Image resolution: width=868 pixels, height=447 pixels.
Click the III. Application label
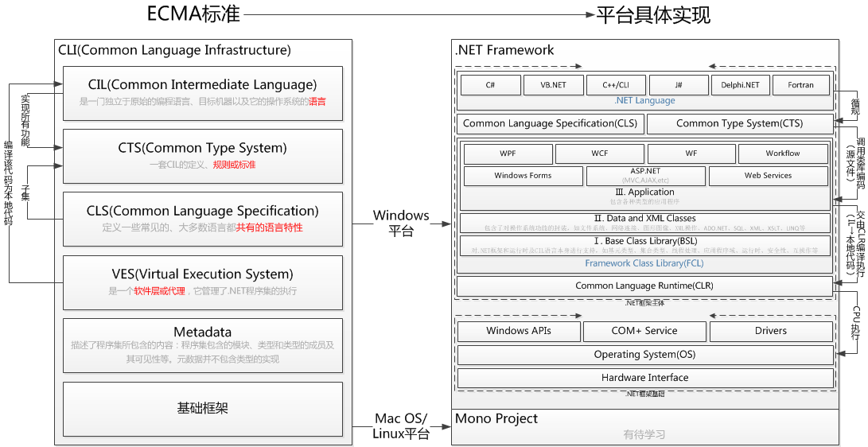coord(645,192)
